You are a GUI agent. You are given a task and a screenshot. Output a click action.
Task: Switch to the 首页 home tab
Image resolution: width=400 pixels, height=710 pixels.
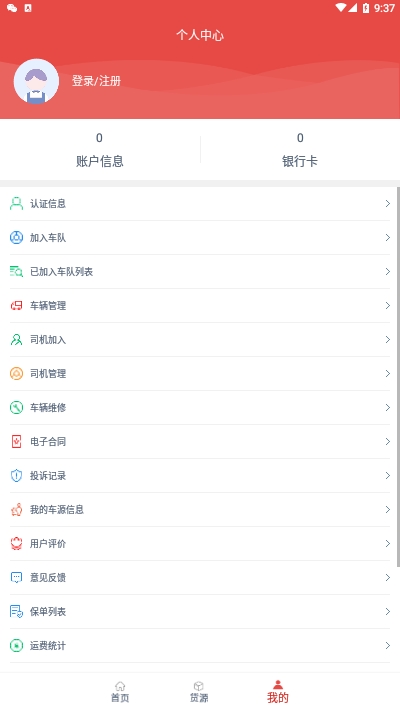click(120, 691)
